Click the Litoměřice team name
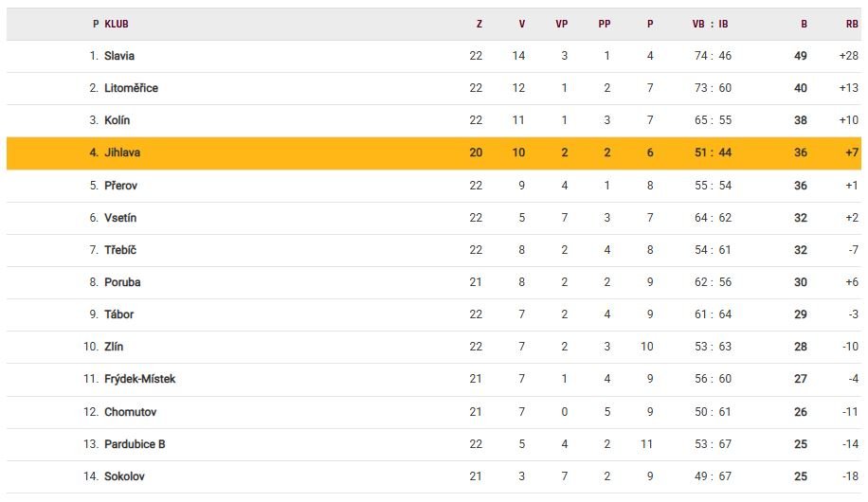Viewport: 868px width, 502px height. [x=131, y=88]
